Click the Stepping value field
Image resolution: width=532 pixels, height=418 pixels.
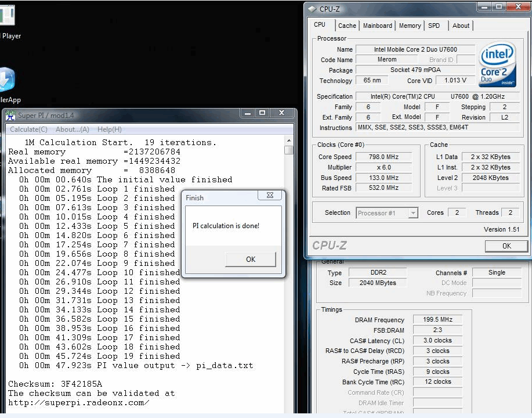tap(505, 107)
